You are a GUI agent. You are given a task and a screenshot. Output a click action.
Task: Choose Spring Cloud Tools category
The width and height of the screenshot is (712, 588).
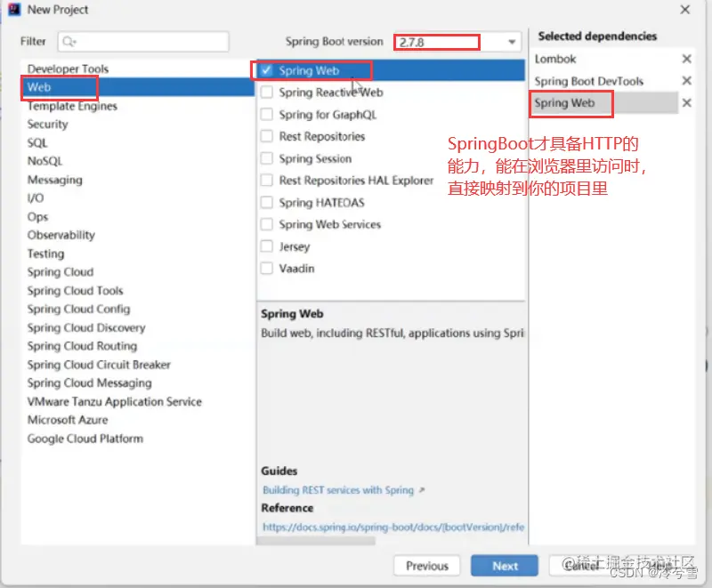tap(76, 290)
